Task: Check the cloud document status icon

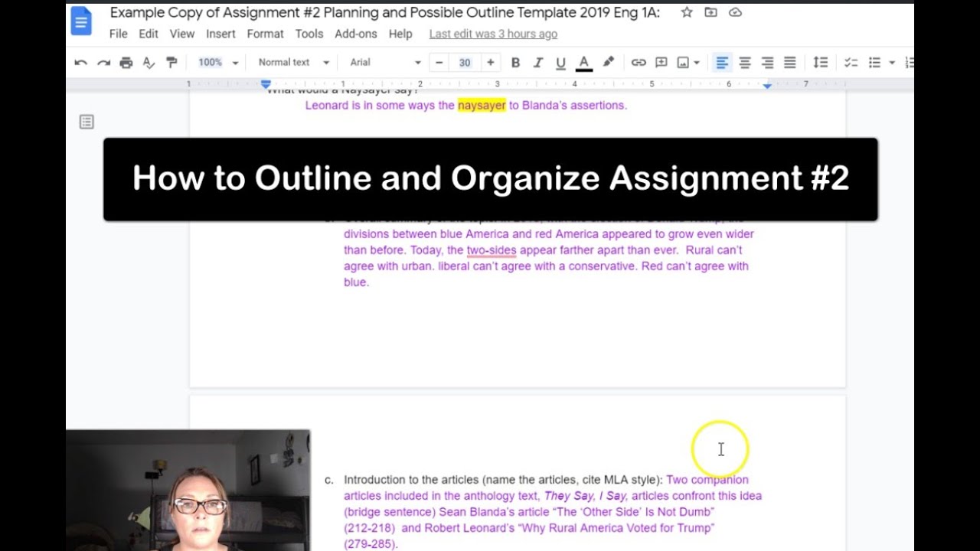Action: pyautogui.click(x=736, y=12)
